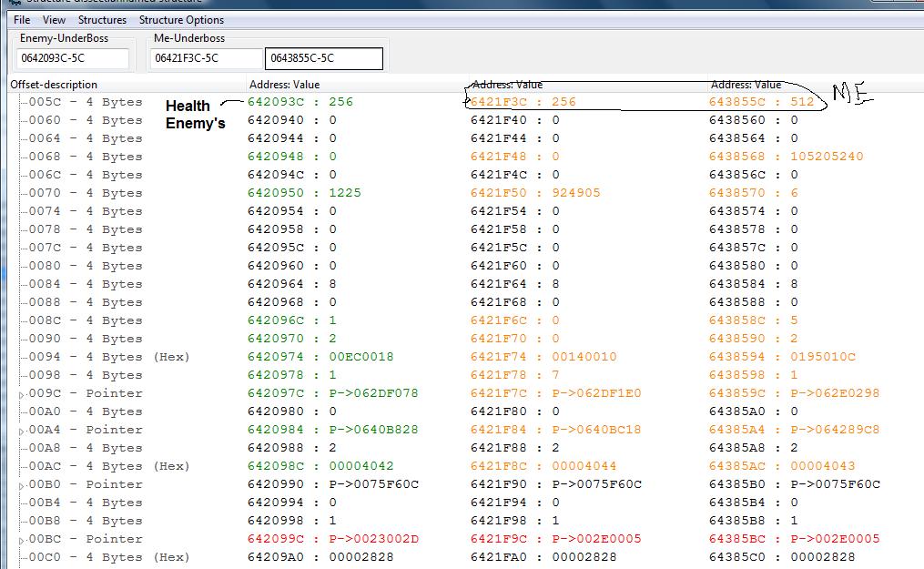The width and height of the screenshot is (924, 569).
Task: Click the Enemy-UnderBoss address field 0642093C-5C
Action: [x=73, y=58]
